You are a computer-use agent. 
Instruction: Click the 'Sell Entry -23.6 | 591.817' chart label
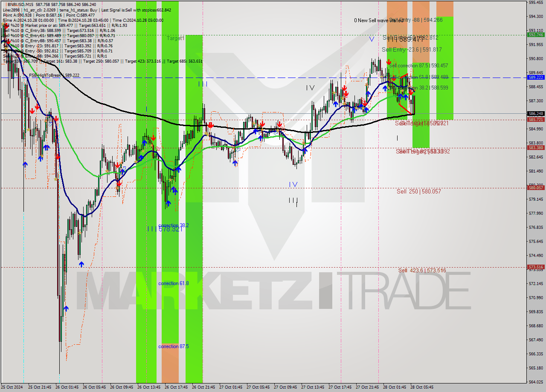412,49
